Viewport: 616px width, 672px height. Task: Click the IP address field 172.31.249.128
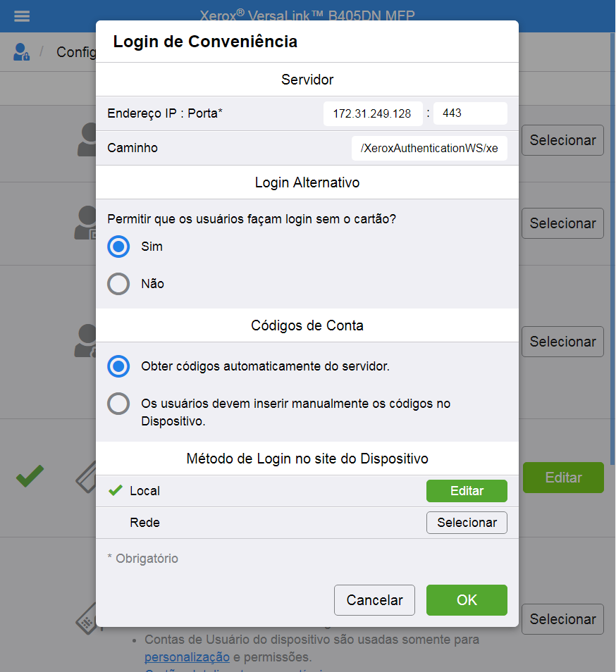(372, 113)
